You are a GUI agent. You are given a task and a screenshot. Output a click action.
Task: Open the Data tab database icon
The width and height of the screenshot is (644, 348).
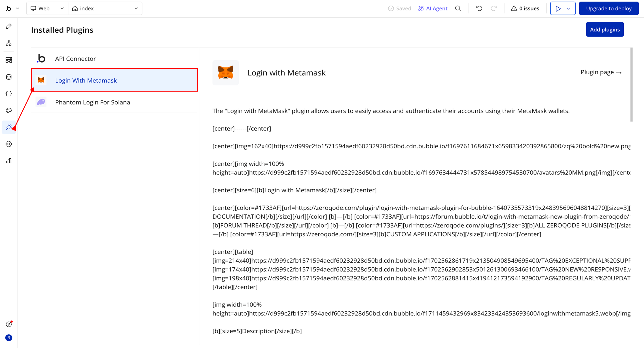pyautogui.click(x=9, y=77)
